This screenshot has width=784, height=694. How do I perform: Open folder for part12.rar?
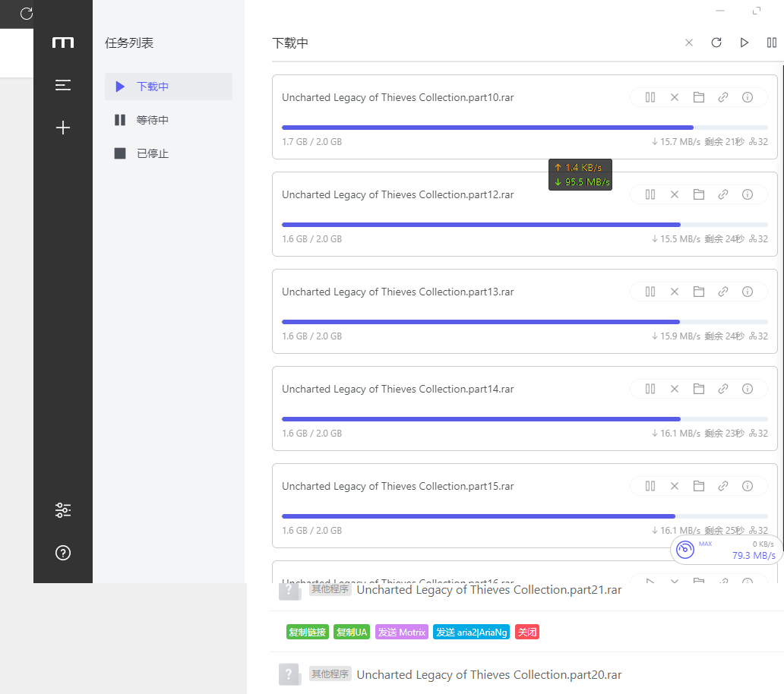tap(699, 194)
